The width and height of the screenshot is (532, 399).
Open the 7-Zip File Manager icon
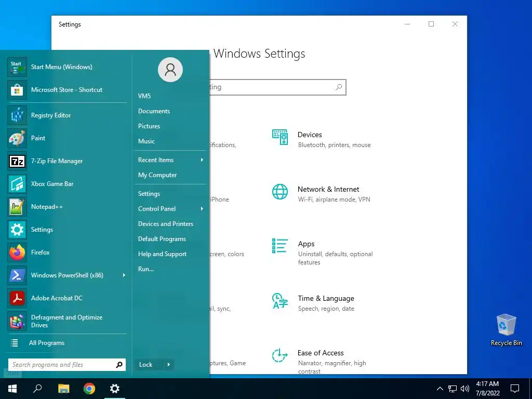coord(17,161)
